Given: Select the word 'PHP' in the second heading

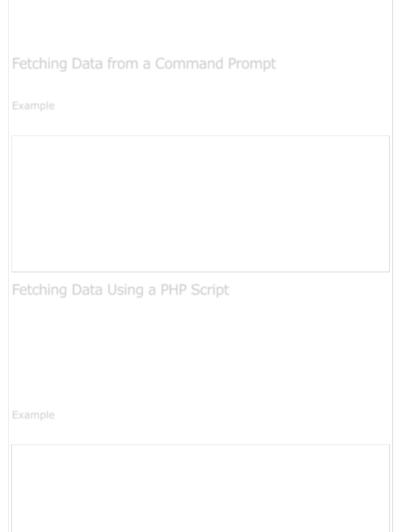Looking at the screenshot, I should (x=173, y=290).
